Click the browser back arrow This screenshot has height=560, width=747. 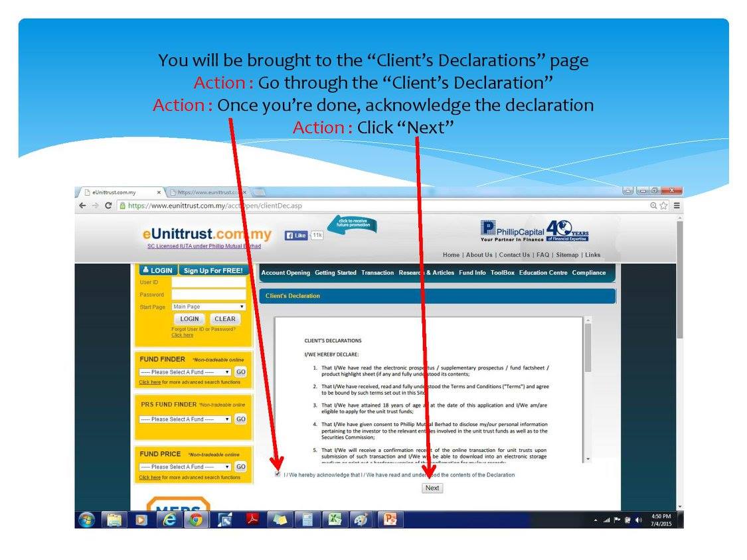(x=82, y=205)
